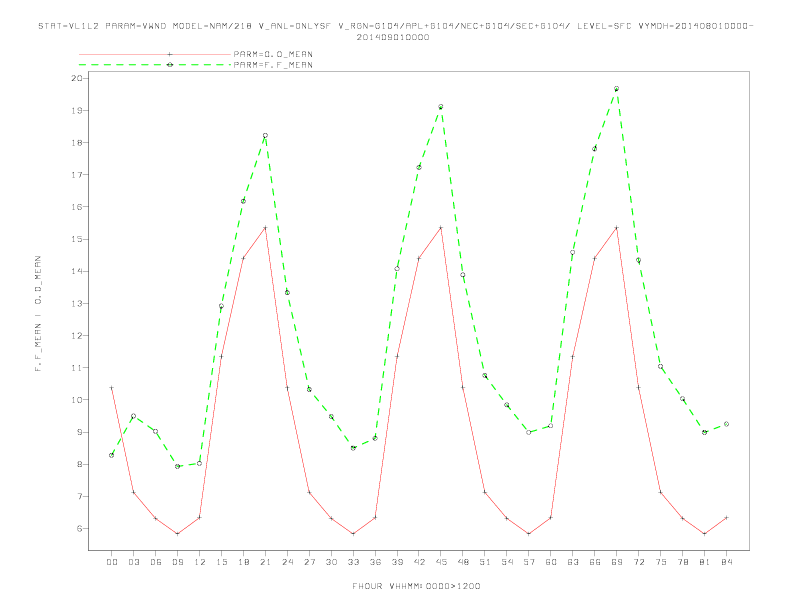Image resolution: width=792 pixels, height=612 pixels.
Task: Click x-axis tick label 45
Action: click(441, 562)
